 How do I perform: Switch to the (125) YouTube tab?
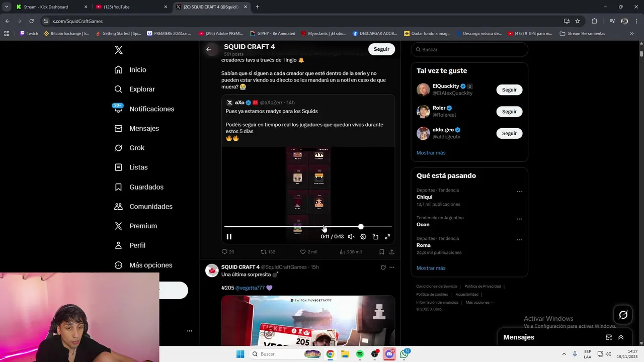131,7
